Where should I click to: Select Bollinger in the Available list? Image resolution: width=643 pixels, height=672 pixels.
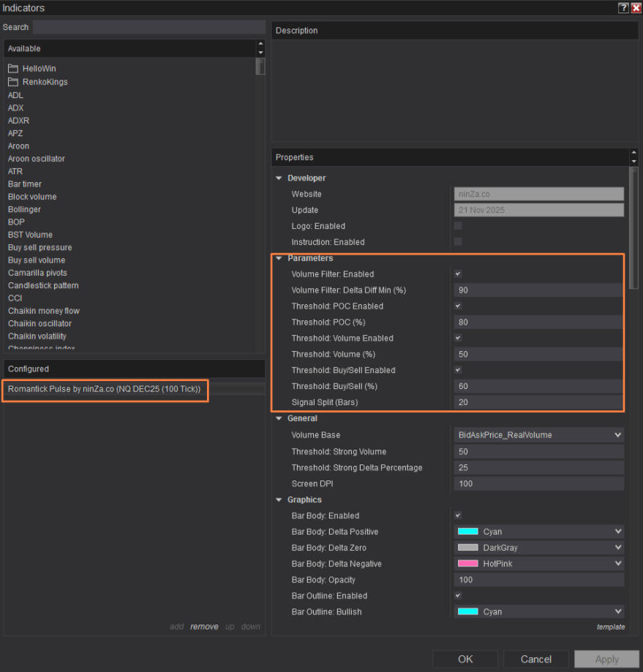click(24, 210)
